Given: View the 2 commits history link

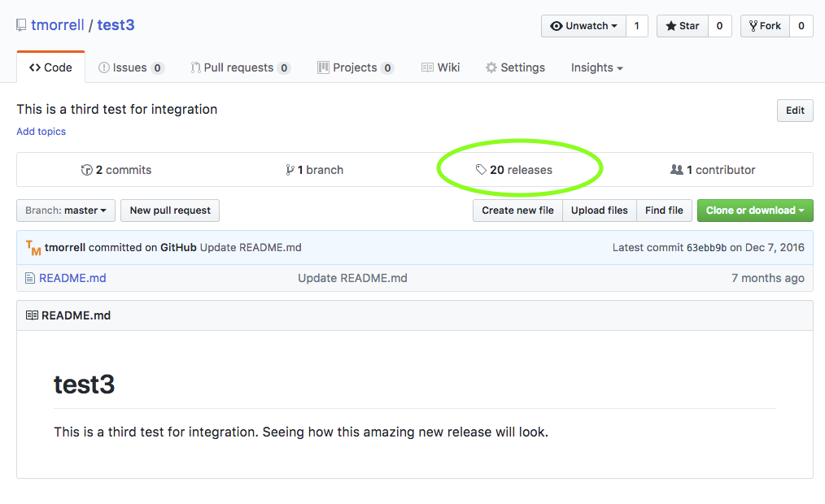Looking at the screenshot, I should [x=116, y=170].
